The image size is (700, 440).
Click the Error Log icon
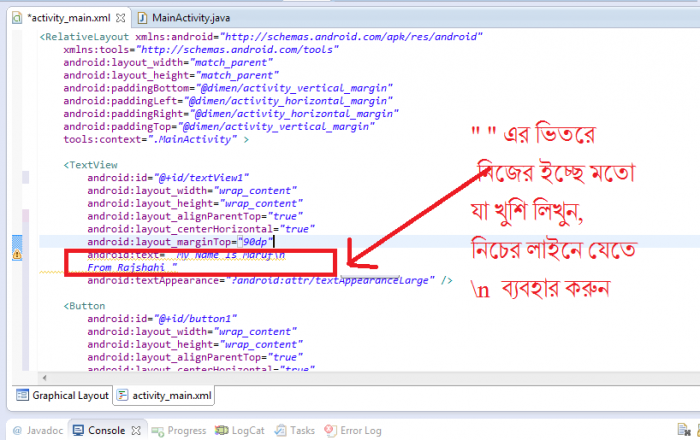(x=330, y=430)
